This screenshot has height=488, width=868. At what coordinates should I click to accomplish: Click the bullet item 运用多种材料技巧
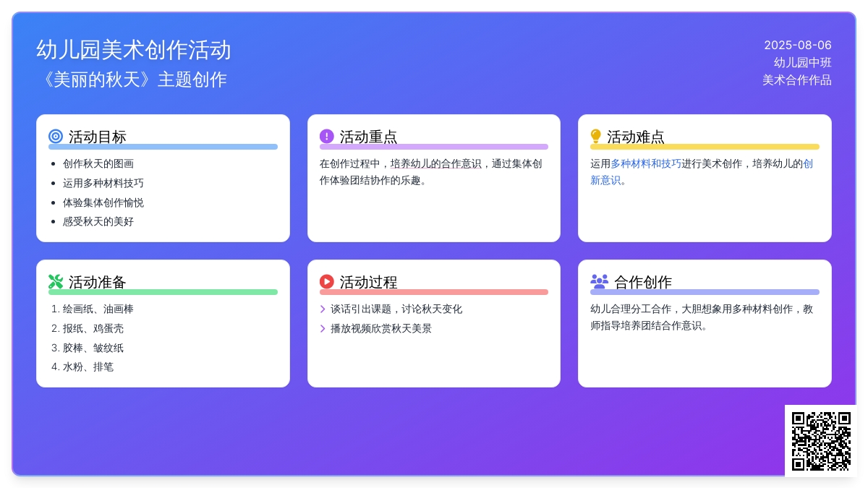(103, 183)
